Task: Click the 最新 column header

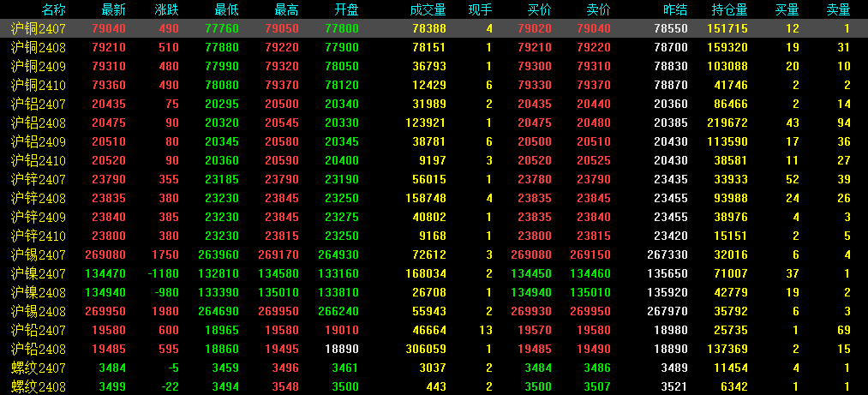Action: [x=113, y=9]
